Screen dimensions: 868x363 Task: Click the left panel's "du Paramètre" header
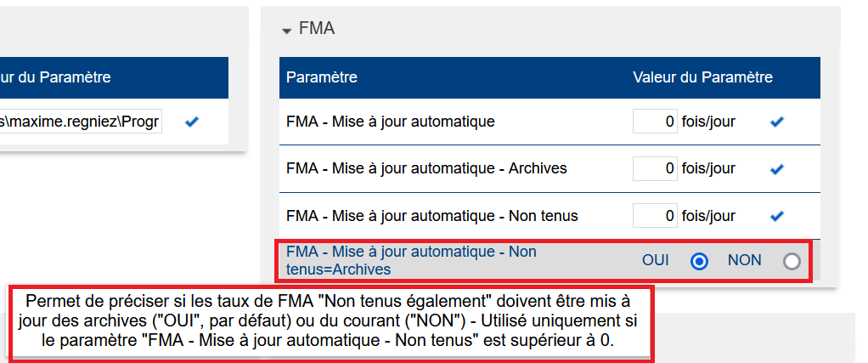[x=56, y=77]
